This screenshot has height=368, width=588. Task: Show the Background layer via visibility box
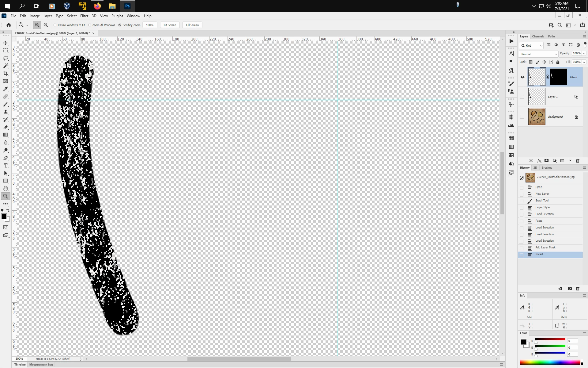click(x=522, y=117)
